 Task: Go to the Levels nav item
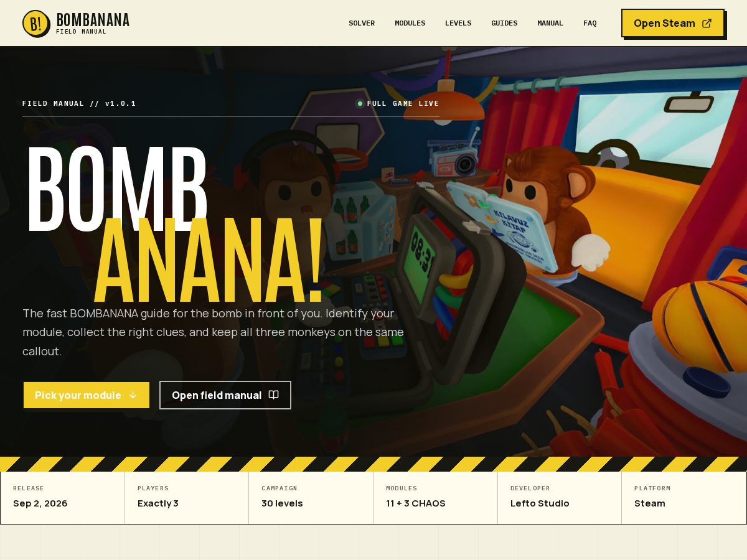click(458, 23)
